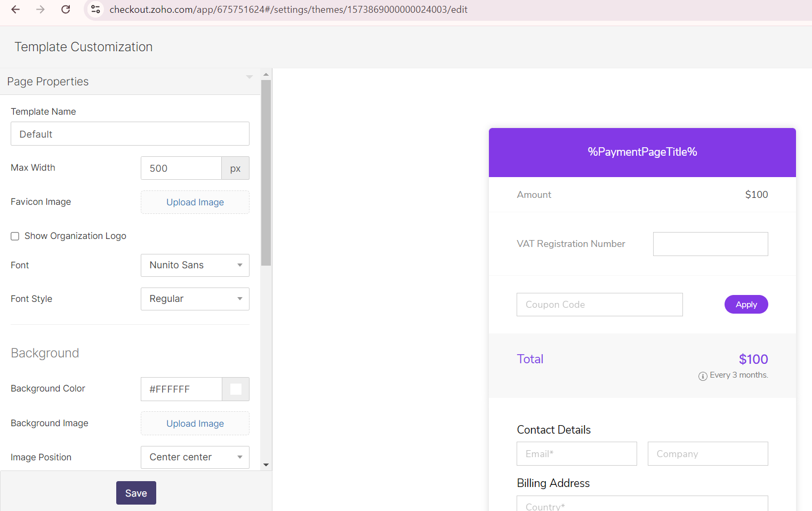Click the Template Name input field
Image resolution: width=812 pixels, height=511 pixels.
130,134
